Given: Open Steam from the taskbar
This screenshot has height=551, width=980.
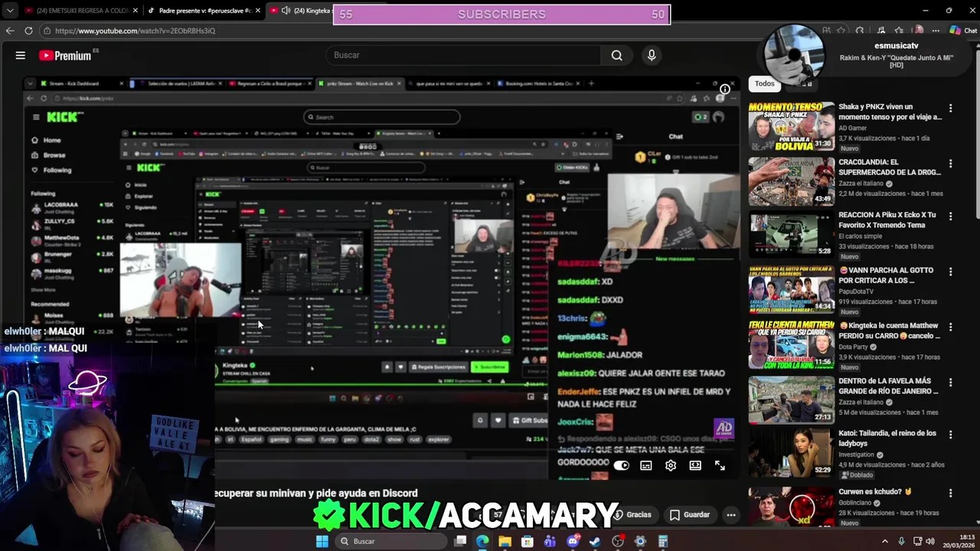Looking at the screenshot, I should pos(595,541).
